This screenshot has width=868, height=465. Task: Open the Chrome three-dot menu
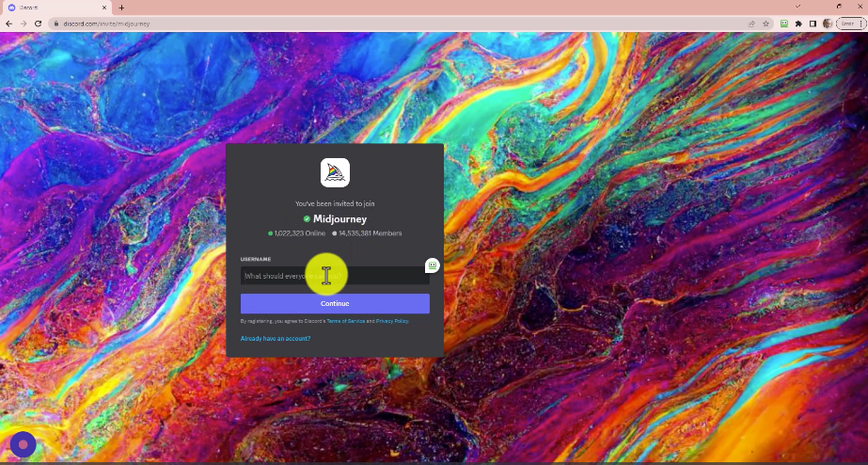point(860,24)
